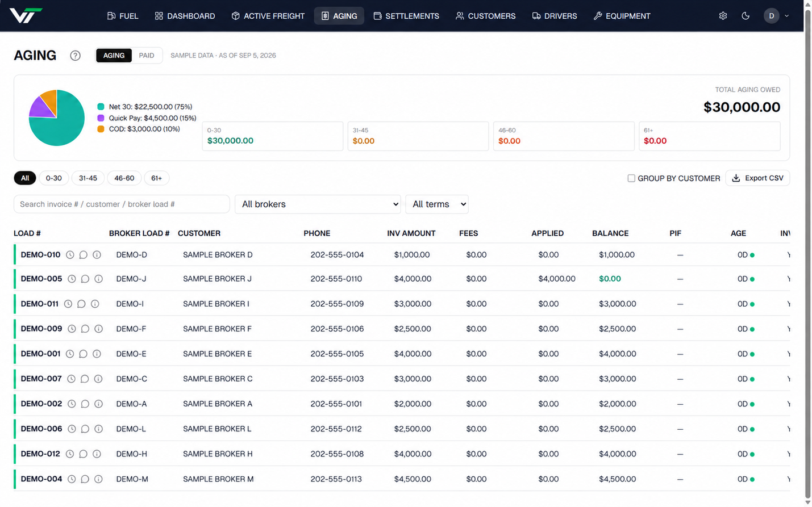This screenshot has width=812, height=507.
Task: Click the info icon for DEMO-010
Action: tap(97, 255)
